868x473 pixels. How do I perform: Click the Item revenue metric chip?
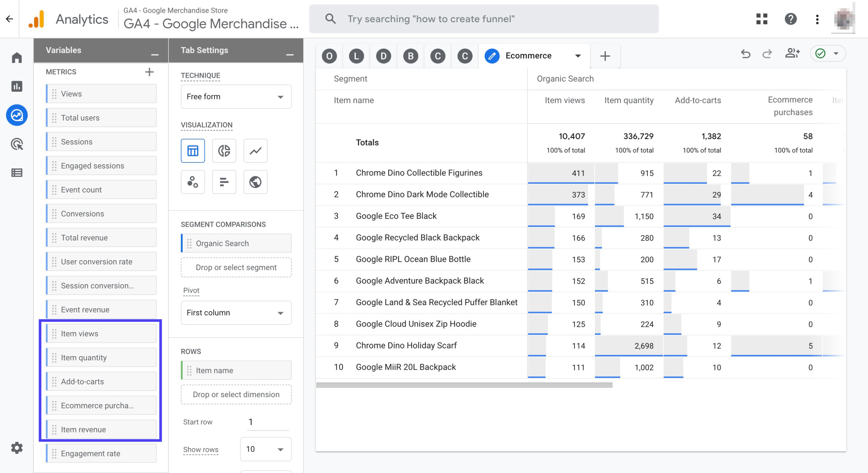pyautogui.click(x=101, y=430)
